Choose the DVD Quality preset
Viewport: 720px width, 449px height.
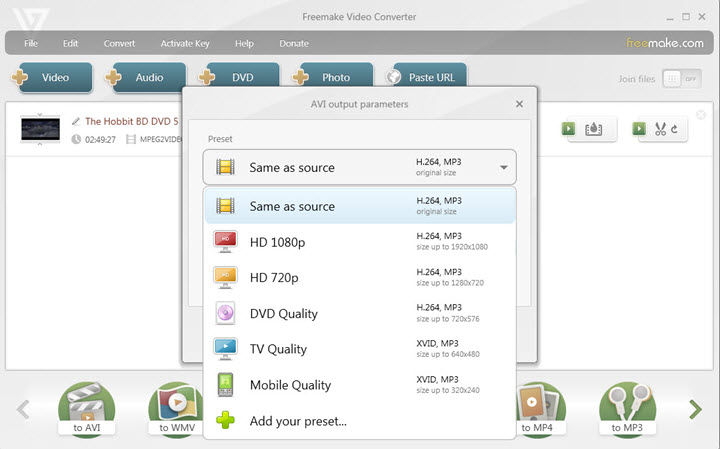pyautogui.click(x=360, y=313)
